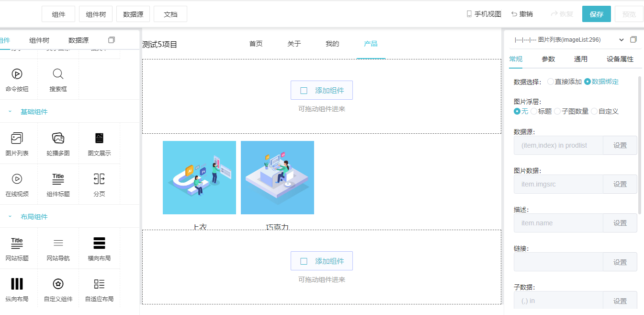Open the 数据源 top tab
This screenshot has width=644, height=315.
point(133,14)
